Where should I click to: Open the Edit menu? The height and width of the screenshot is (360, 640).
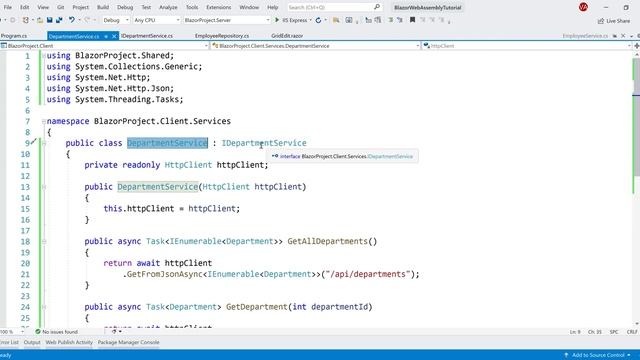point(24,7)
